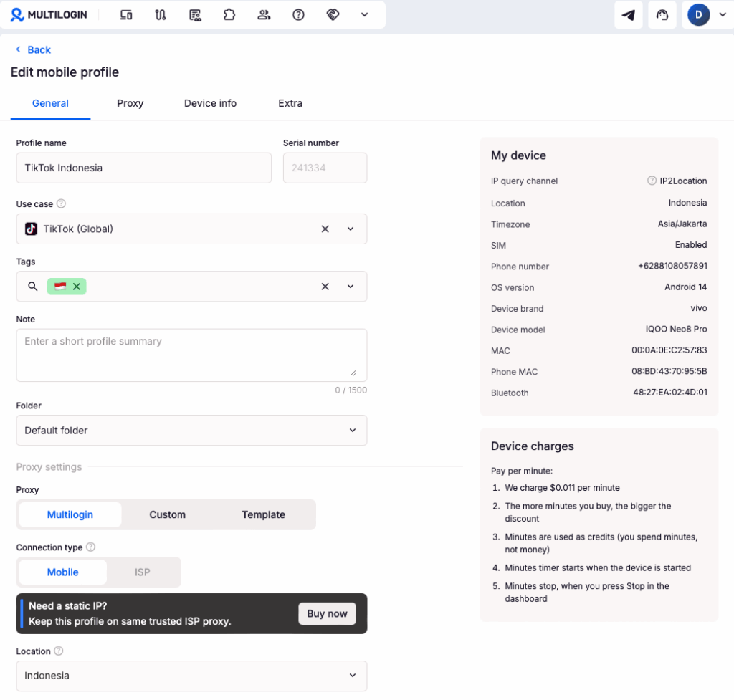Click the Serial number field
The width and height of the screenshot is (734, 700).
325,168
